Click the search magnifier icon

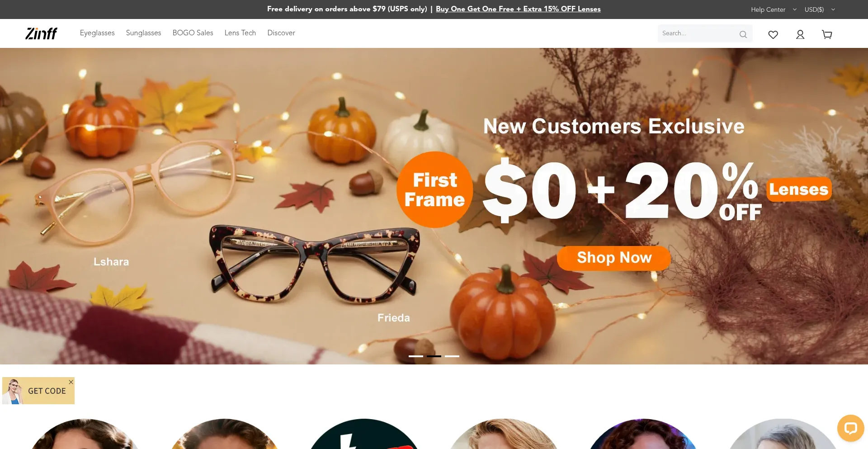(743, 34)
